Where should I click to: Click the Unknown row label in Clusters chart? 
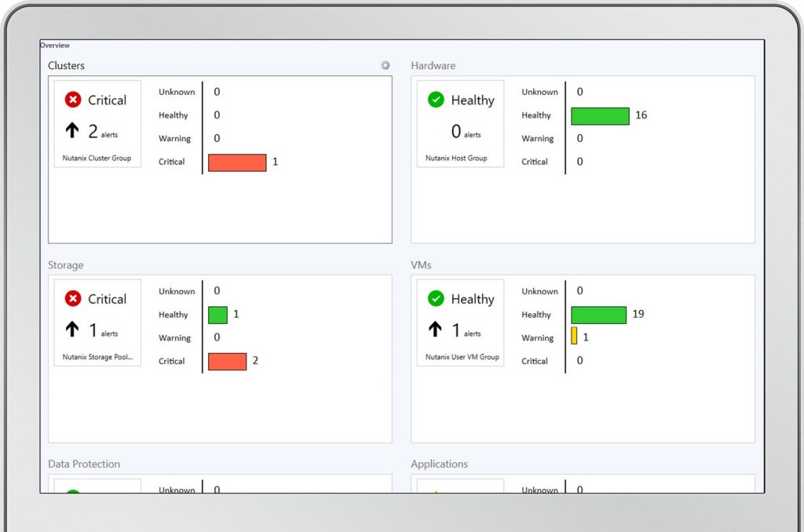177,92
